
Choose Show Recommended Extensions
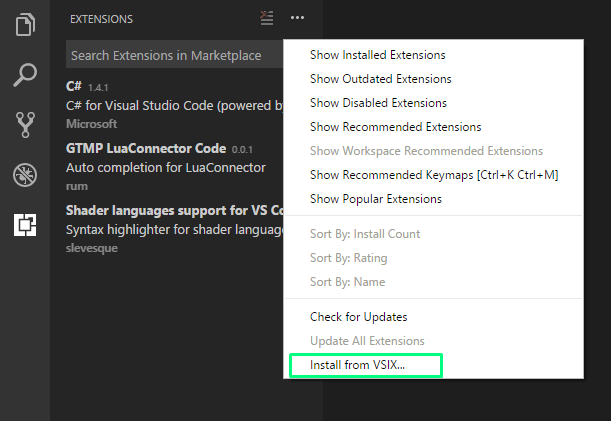[433, 127]
